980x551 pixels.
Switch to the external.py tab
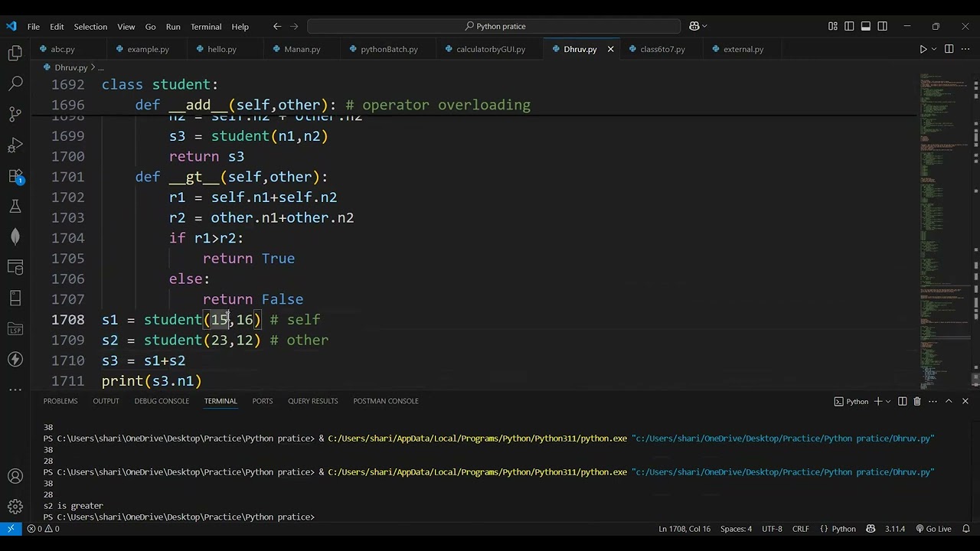click(743, 49)
